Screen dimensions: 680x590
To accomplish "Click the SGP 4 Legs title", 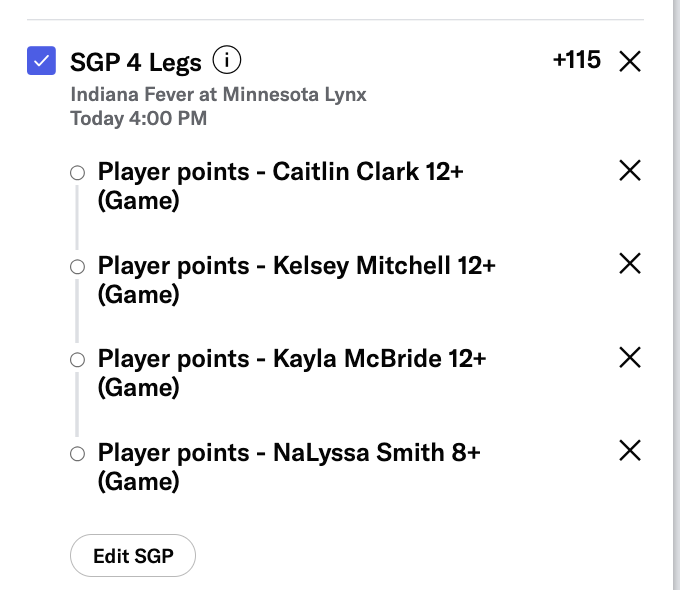I will 136,62.
